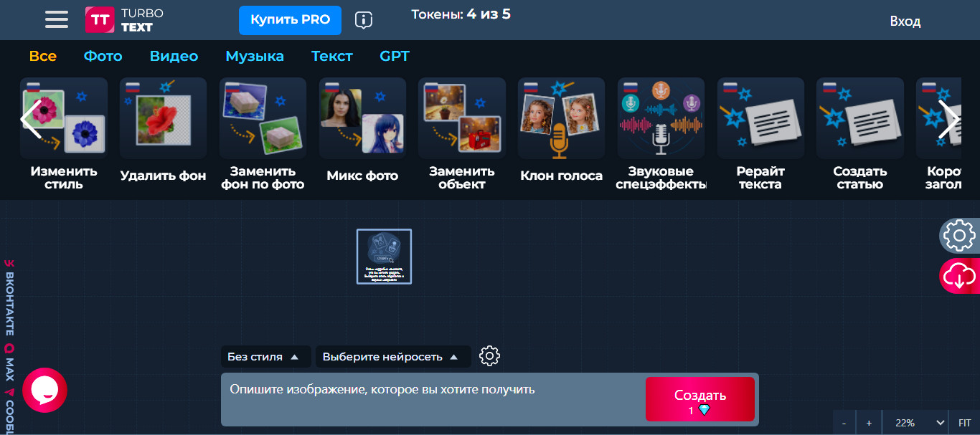Open the Звуковые спецэффекты tool icon
The width and height of the screenshot is (980, 435).
pyautogui.click(x=661, y=118)
